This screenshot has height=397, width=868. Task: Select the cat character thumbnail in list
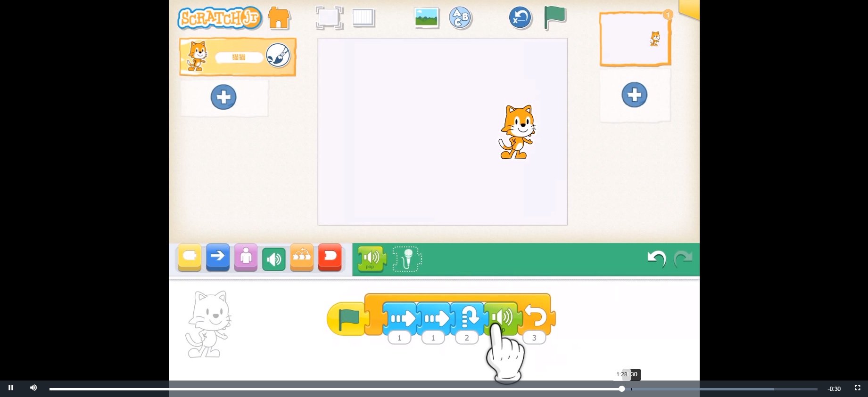tap(197, 57)
